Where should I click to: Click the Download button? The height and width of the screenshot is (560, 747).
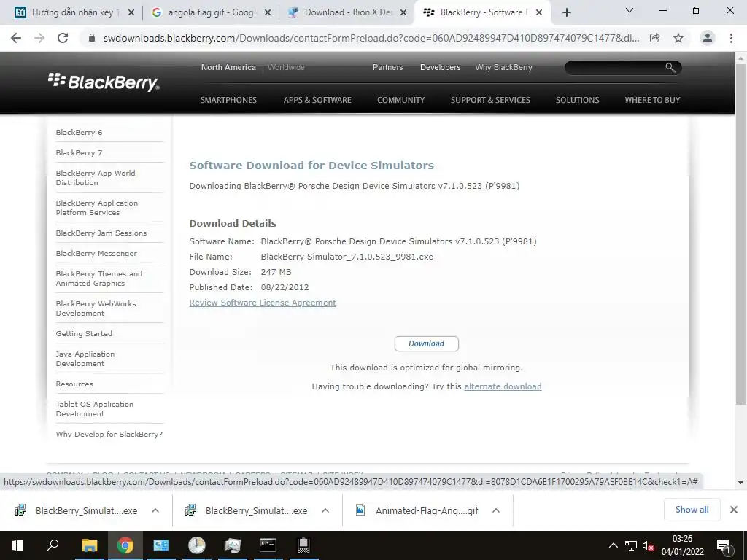coord(426,344)
